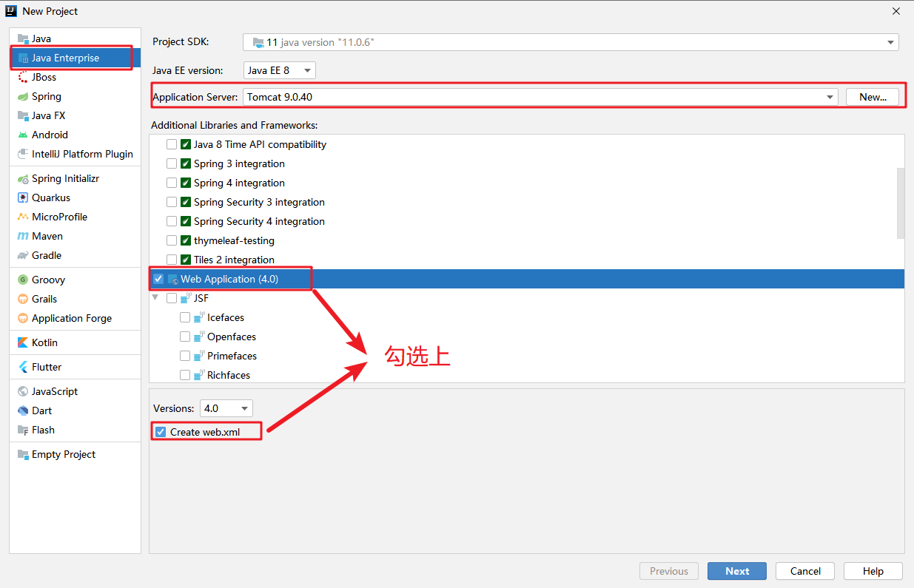Open Application Server Tomcat dropdown
The height and width of the screenshot is (588, 914).
(x=540, y=97)
